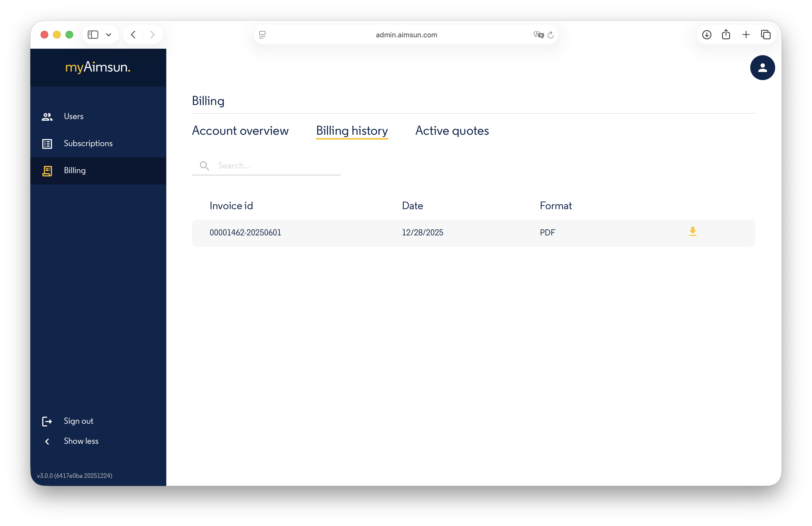The width and height of the screenshot is (812, 526).
Task: Click the Billing receipt icon in sidebar
Action: tap(47, 170)
